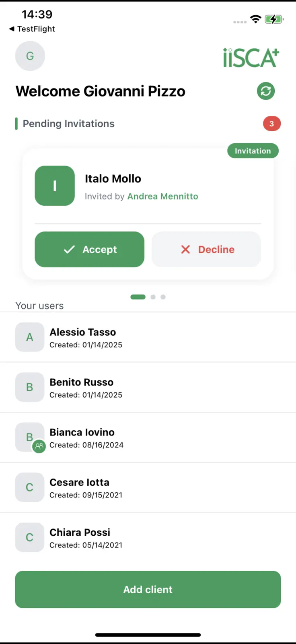The width and height of the screenshot is (296, 644).
Task: Open Andrea Mennitto inviter link
Action: [163, 196]
